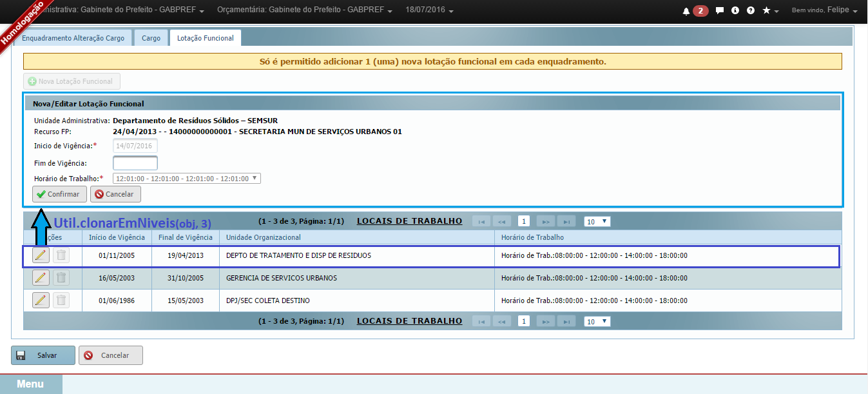This screenshot has height=394, width=868.
Task: Open the Orçamentária Gabinete do Prefeito dropdown
Action: pyautogui.click(x=305, y=11)
